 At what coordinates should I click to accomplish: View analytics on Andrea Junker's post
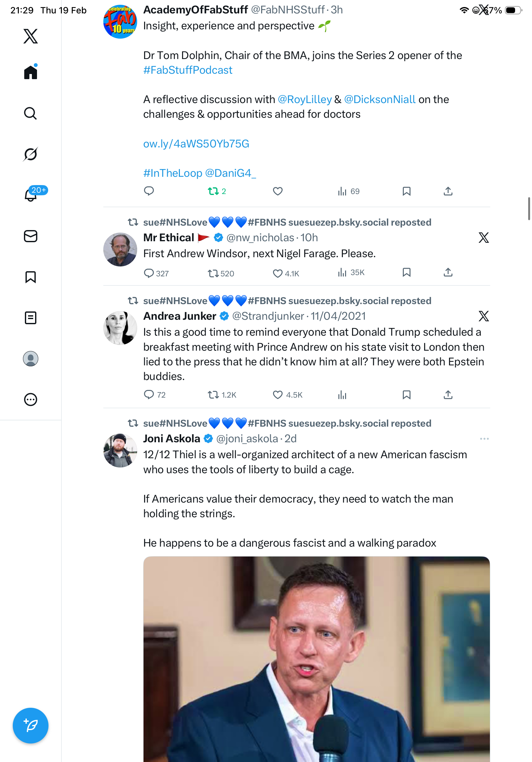tap(342, 395)
